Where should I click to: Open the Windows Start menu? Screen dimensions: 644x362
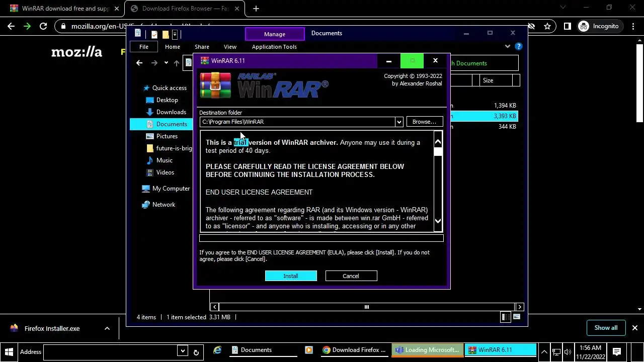(x=9, y=351)
